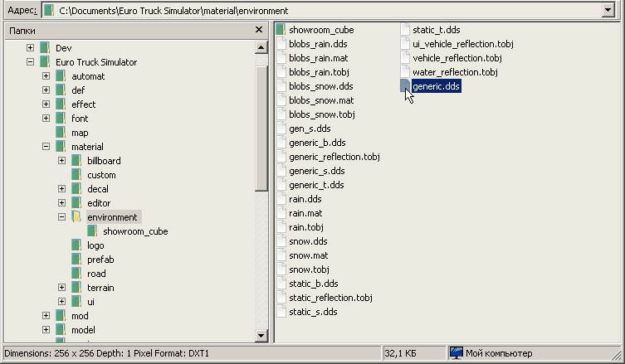Click the blobs_rain.dds file icon
Screen dimensions: 625x364
click(x=281, y=44)
